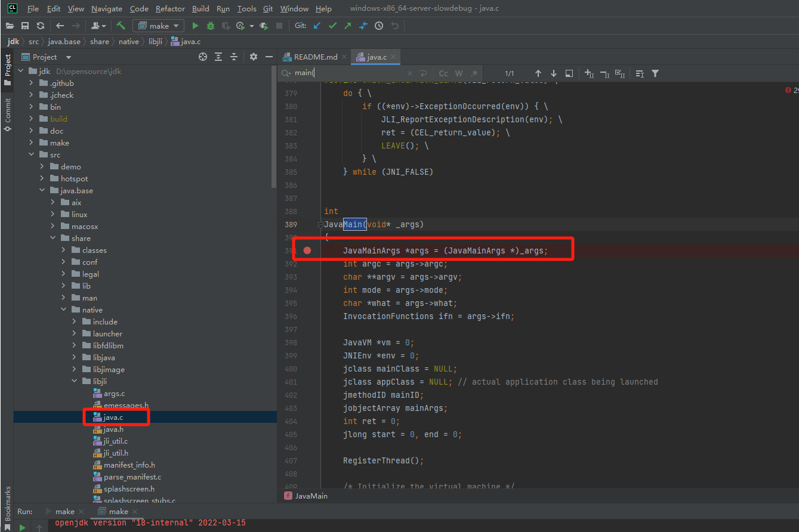This screenshot has width=799, height=532.
Task: Start debugging with the green bug icon
Action: point(211,26)
